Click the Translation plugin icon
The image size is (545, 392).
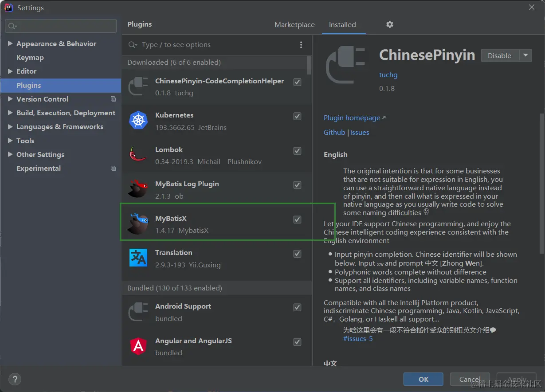138,258
